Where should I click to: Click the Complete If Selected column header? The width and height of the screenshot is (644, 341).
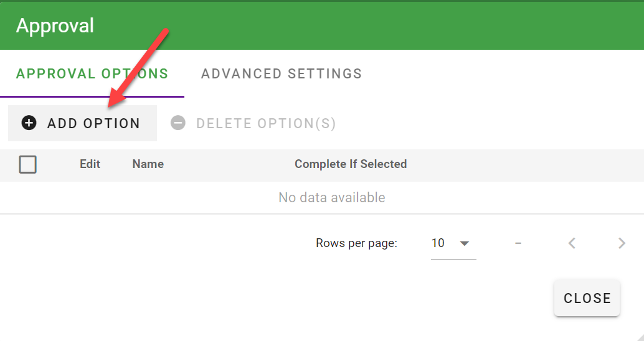pos(351,164)
